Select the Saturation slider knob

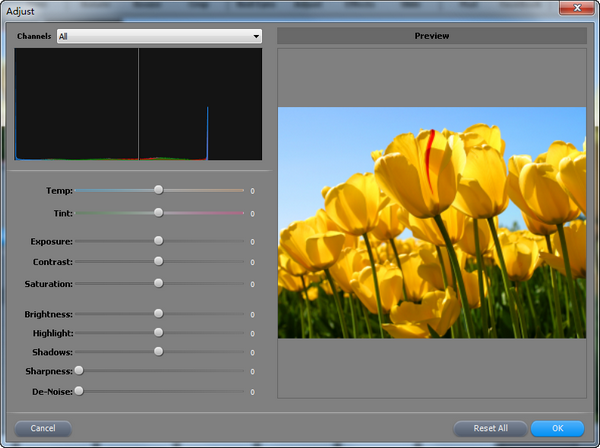[158, 283]
